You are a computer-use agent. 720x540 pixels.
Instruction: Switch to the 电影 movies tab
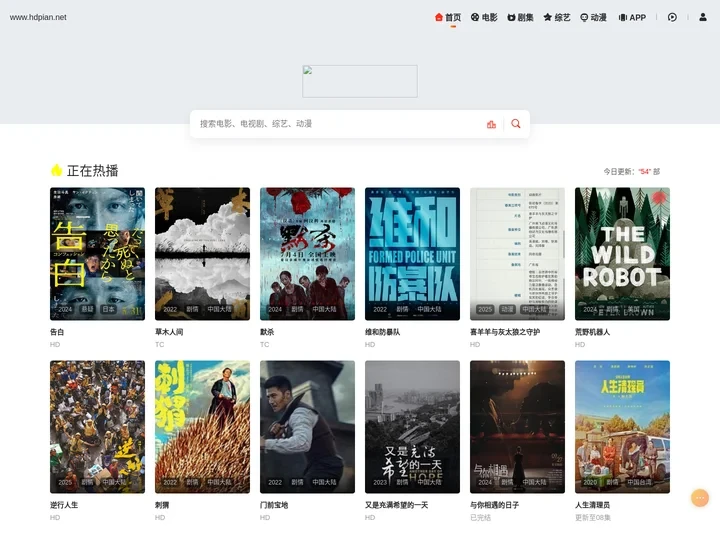[x=484, y=17]
